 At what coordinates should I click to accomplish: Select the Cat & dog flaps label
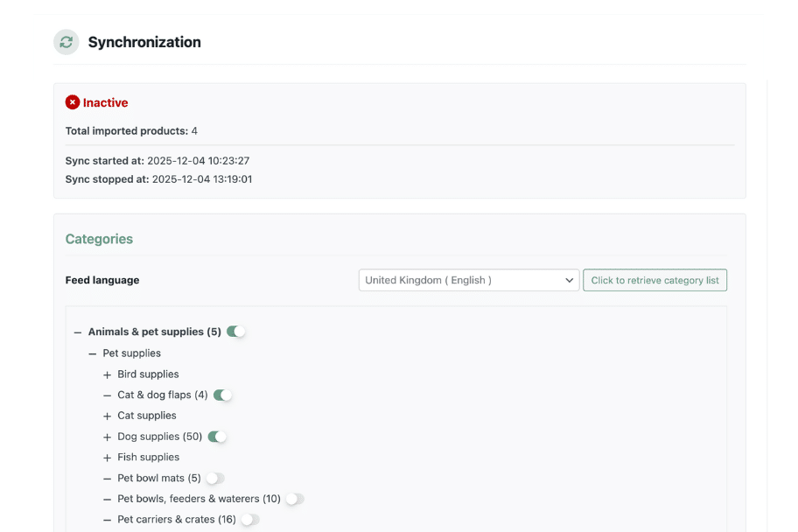(162, 395)
